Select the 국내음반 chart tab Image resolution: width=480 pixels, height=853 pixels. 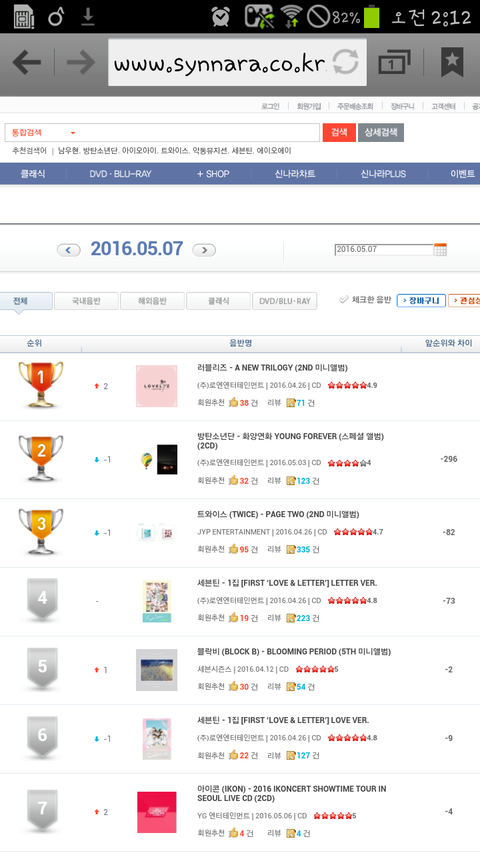point(86,301)
